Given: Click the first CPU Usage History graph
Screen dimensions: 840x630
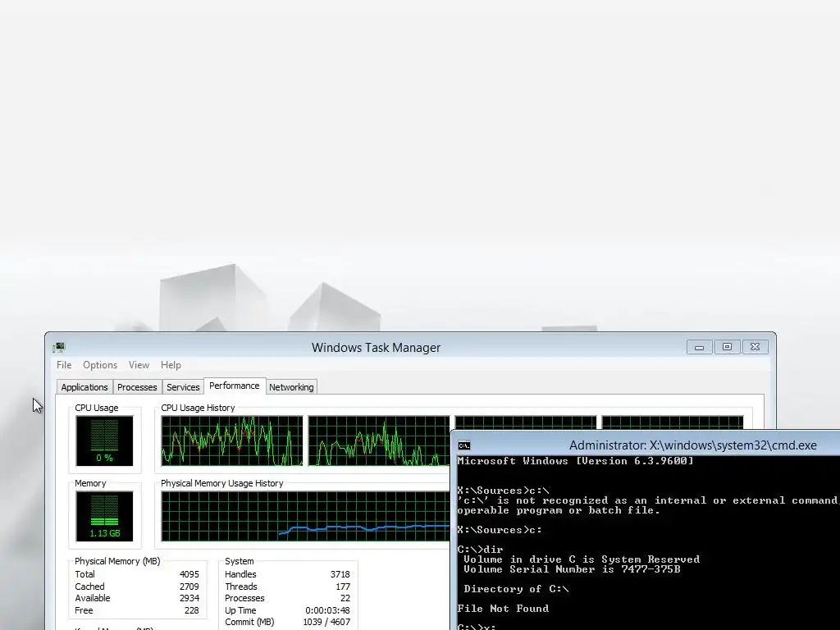Looking at the screenshot, I should click(x=232, y=441).
